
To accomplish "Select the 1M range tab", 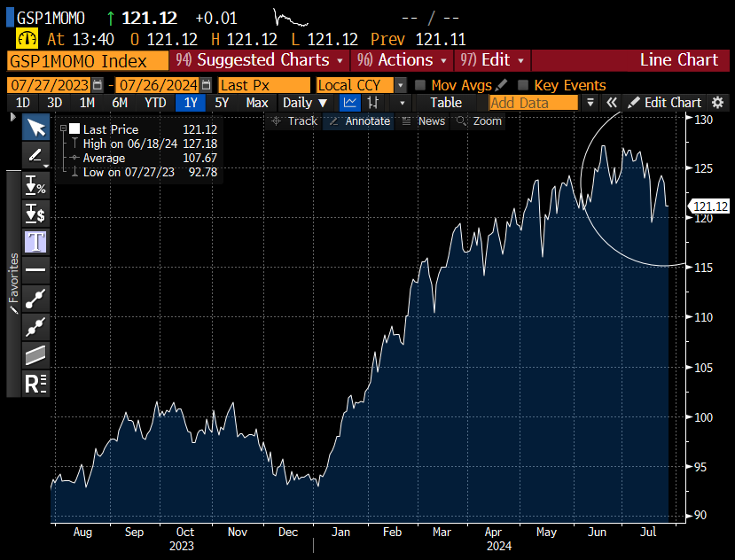I will (87, 103).
